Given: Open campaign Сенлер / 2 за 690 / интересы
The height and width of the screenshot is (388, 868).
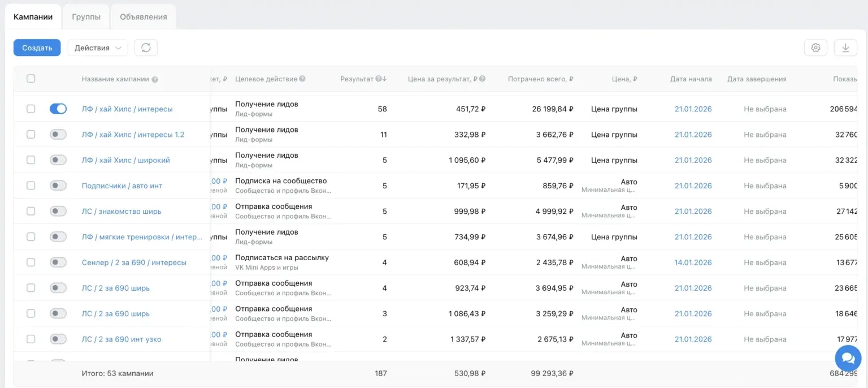Looking at the screenshot, I should click(134, 262).
